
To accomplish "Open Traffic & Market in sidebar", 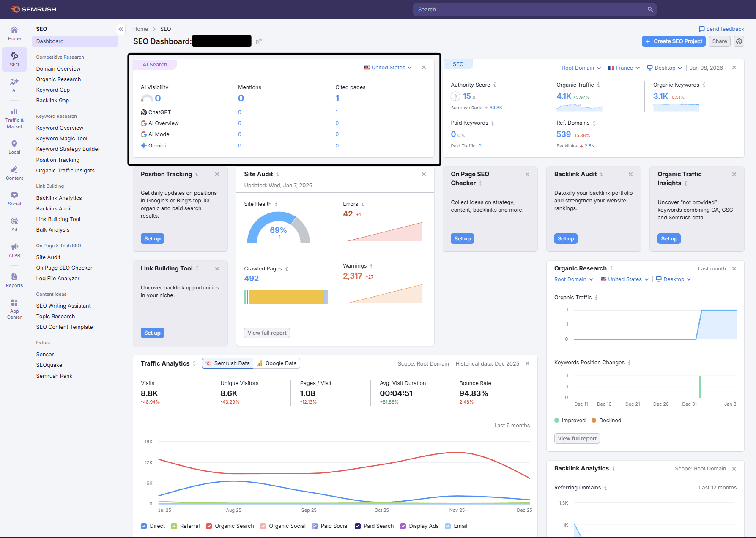I will tap(14, 118).
